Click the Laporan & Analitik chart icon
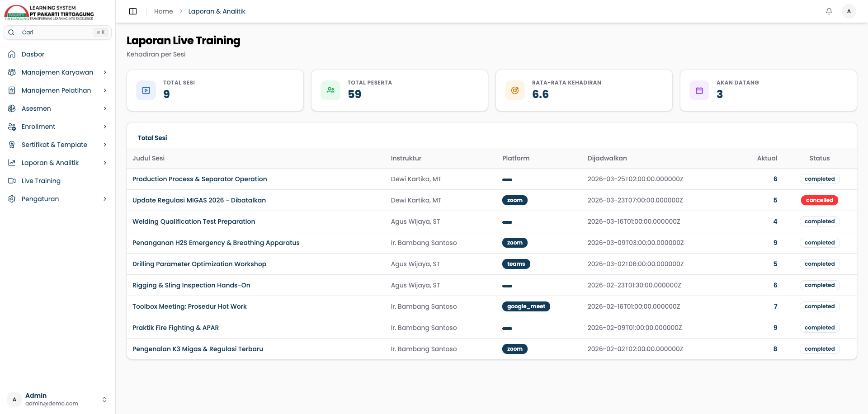The image size is (868, 414). pos(12,163)
